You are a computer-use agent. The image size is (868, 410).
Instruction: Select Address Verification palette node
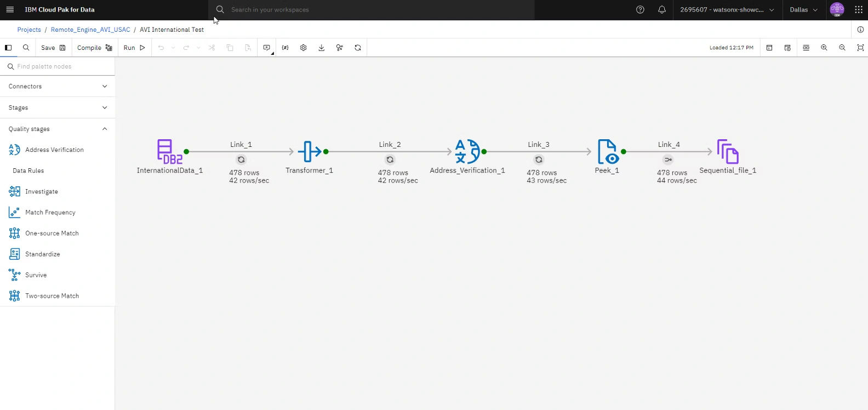click(x=58, y=150)
